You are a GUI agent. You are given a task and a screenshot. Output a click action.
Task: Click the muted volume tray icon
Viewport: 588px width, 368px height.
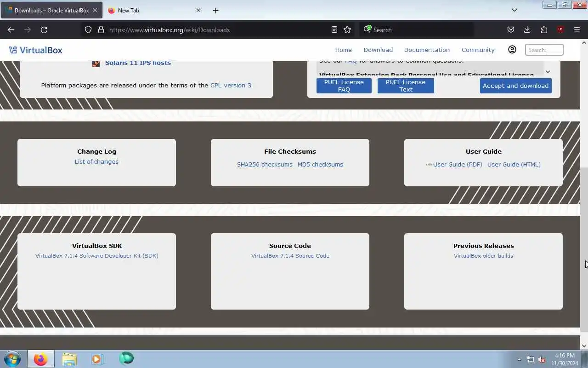(x=542, y=359)
